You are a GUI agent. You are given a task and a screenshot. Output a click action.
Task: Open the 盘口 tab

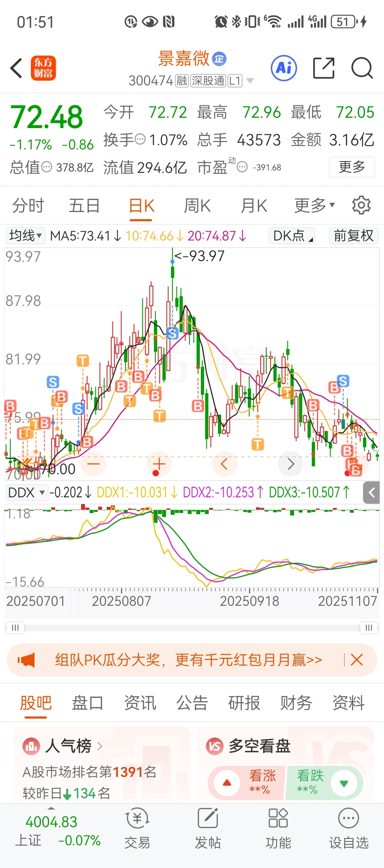coord(88,703)
